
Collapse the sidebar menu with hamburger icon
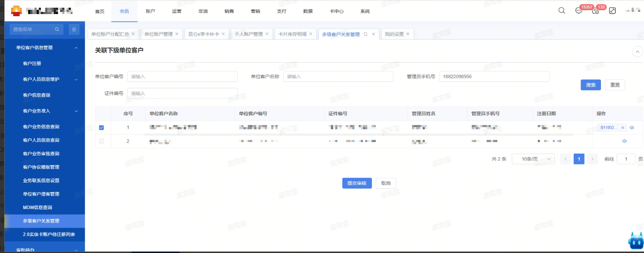74,29
